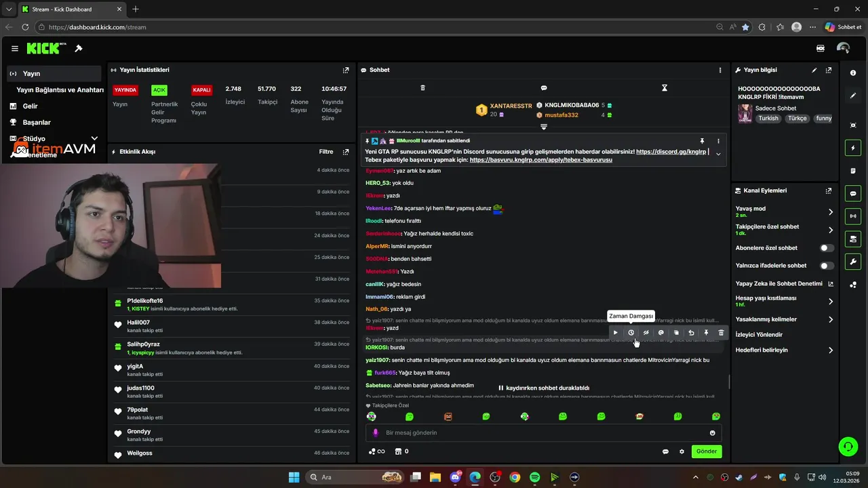Click the reply arrow in message action bar
The height and width of the screenshot is (488, 868).
coord(691,333)
